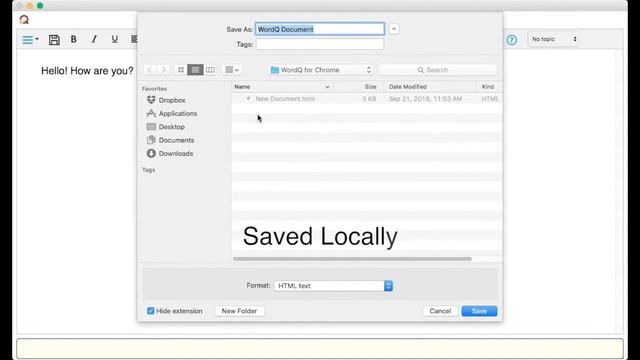The width and height of the screenshot is (640, 360).
Task: Click the Save button
Action: click(479, 311)
